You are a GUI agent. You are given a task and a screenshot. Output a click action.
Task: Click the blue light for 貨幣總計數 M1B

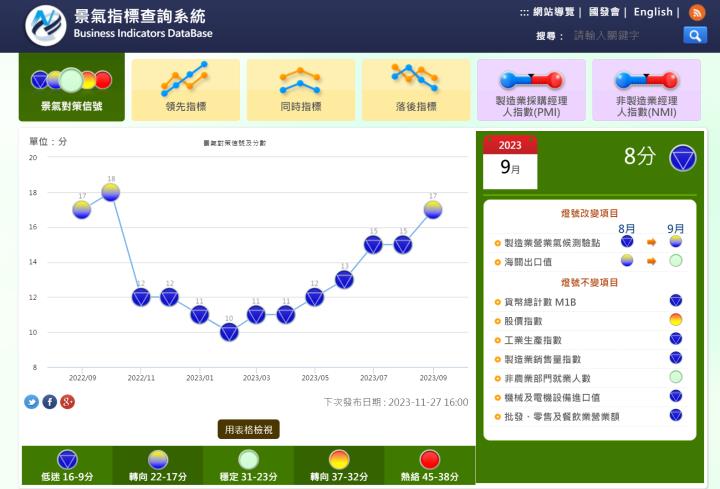(675, 300)
